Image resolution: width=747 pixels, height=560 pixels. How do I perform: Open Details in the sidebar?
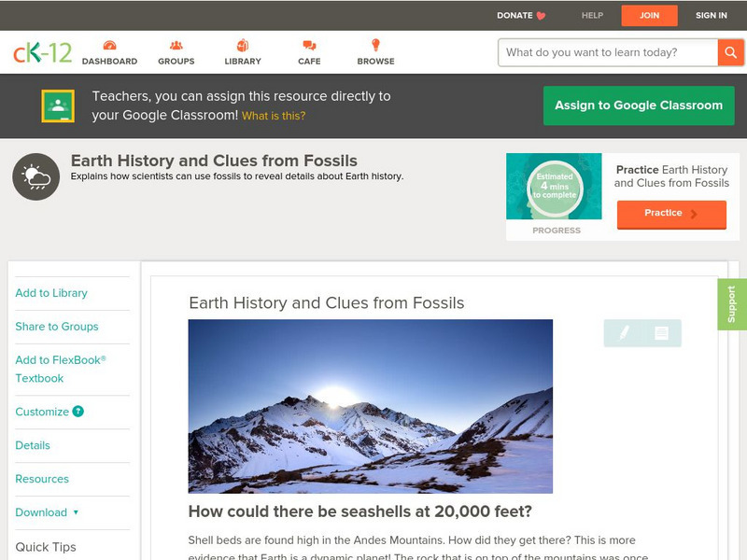(33, 445)
